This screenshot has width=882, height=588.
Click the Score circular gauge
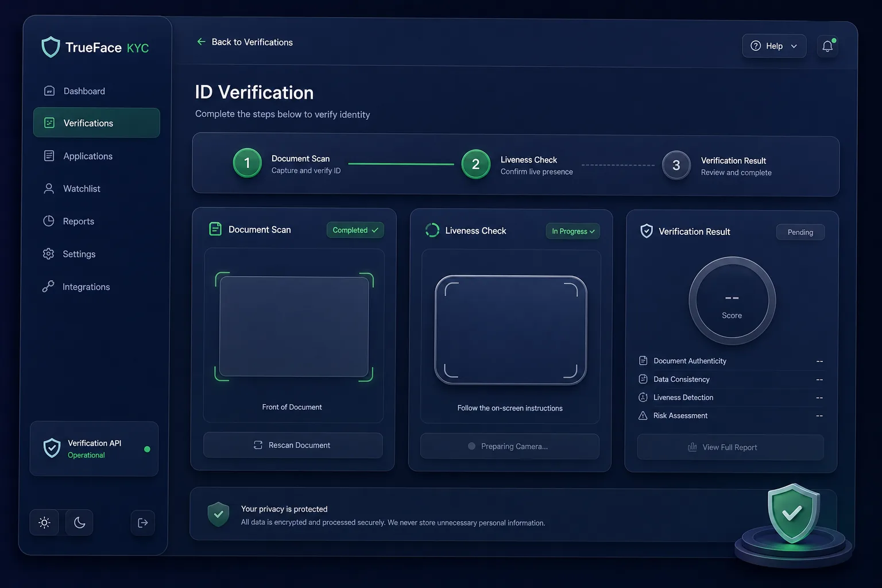(x=732, y=300)
